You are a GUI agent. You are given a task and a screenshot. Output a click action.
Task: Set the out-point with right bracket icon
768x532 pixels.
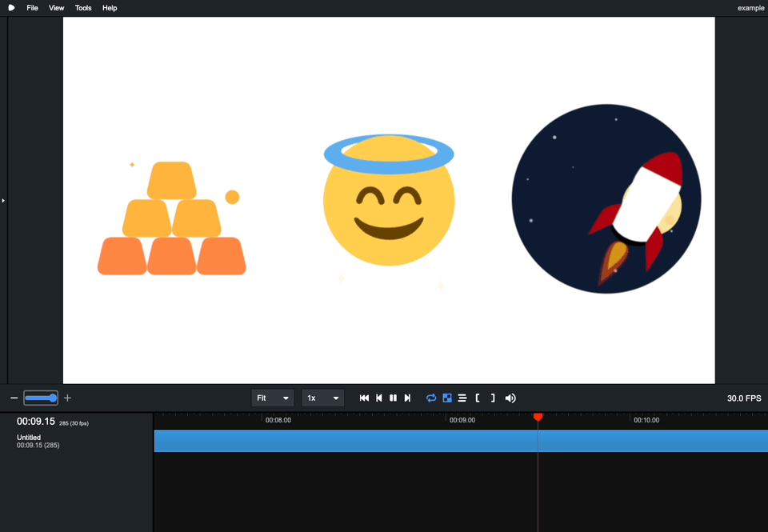(493, 398)
